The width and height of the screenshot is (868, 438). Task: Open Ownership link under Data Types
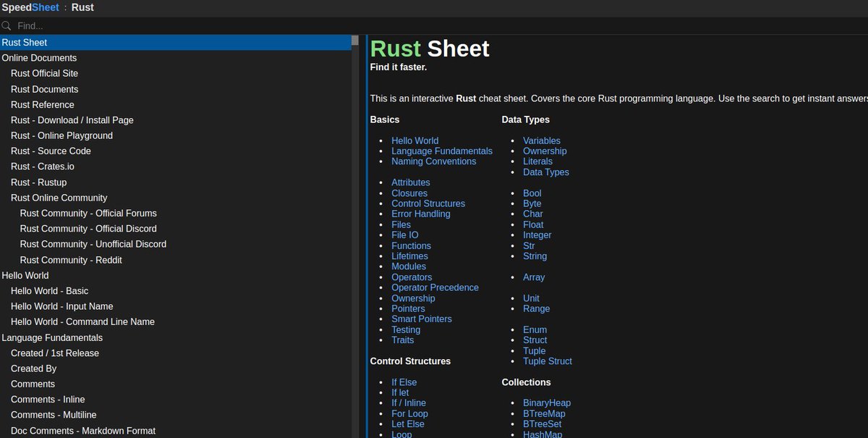click(545, 151)
